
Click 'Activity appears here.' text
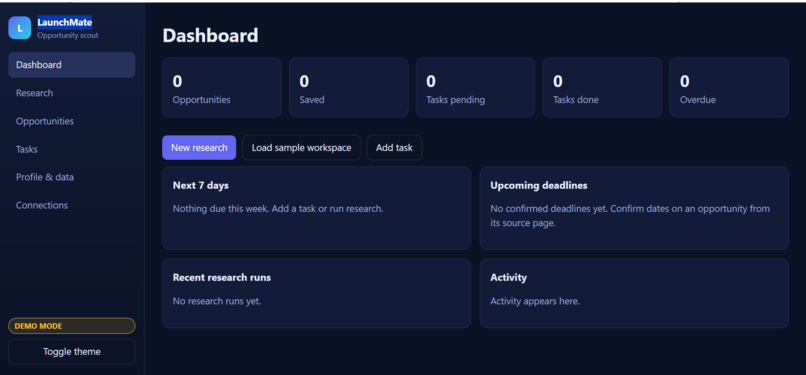click(x=535, y=301)
